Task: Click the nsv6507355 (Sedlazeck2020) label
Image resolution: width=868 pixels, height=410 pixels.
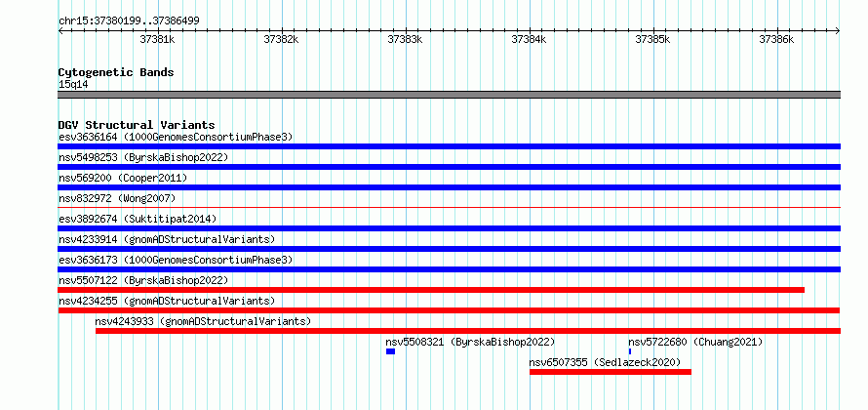Action: pyautogui.click(x=605, y=362)
